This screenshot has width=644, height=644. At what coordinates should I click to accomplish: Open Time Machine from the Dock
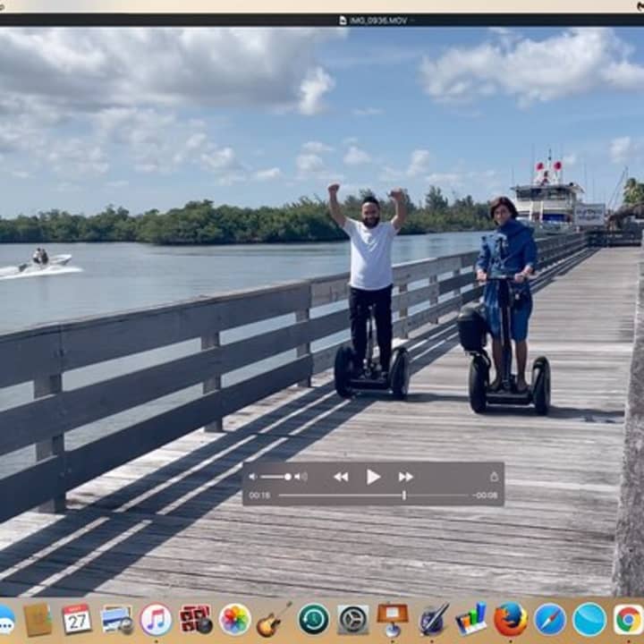point(313,619)
